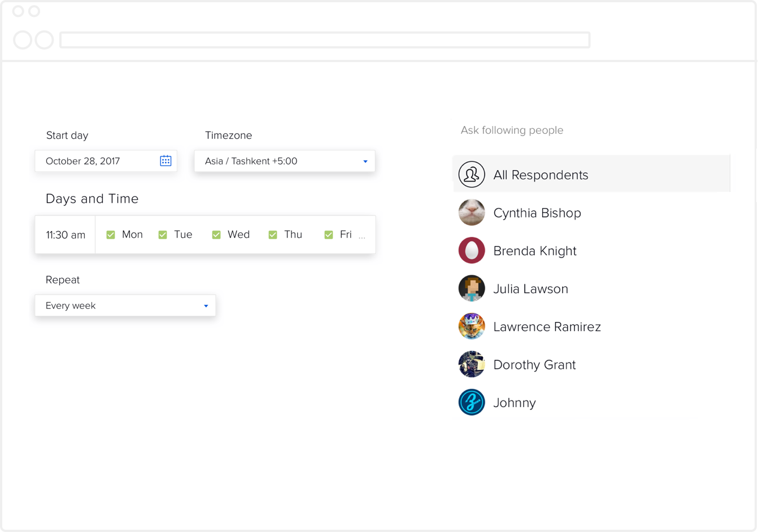Viewport: 758px width, 532px height.
Task: Uncheck the Tue day checkbox
Action: (x=163, y=234)
